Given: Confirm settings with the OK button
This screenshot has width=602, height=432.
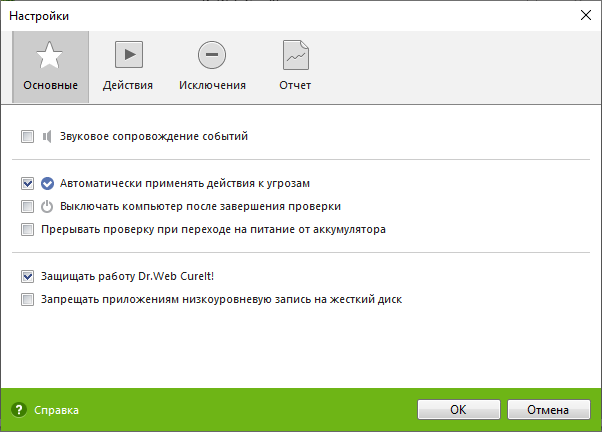Looking at the screenshot, I should click(x=459, y=410).
